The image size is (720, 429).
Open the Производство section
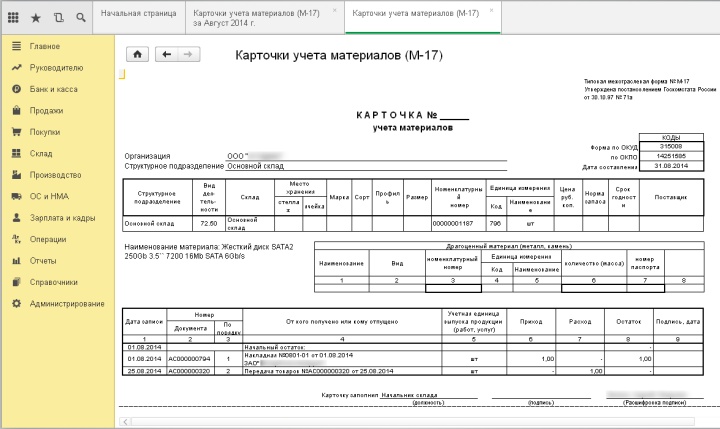56,175
